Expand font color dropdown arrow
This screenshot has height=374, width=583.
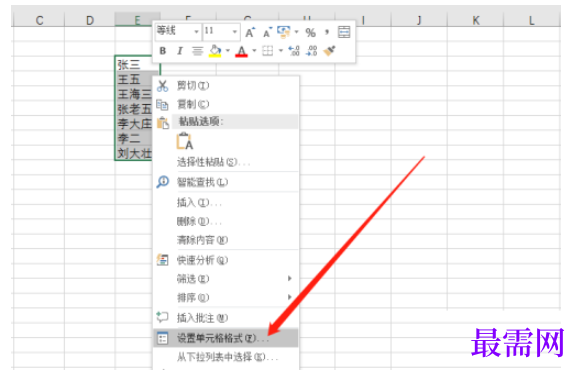[x=254, y=51]
